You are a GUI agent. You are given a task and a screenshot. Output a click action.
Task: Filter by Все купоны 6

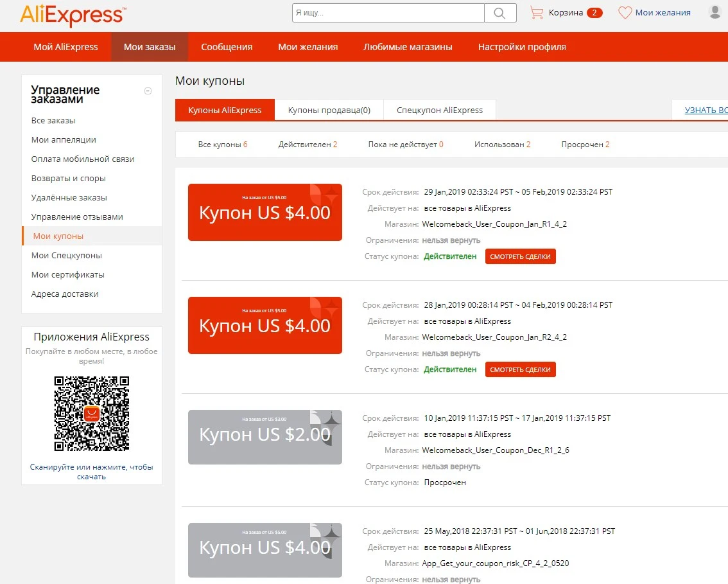click(223, 145)
